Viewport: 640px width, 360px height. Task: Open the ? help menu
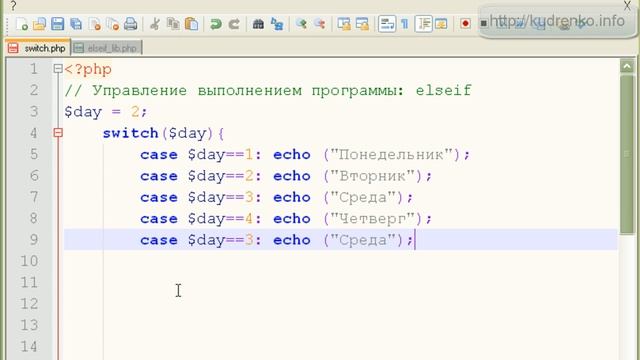pos(13,6)
